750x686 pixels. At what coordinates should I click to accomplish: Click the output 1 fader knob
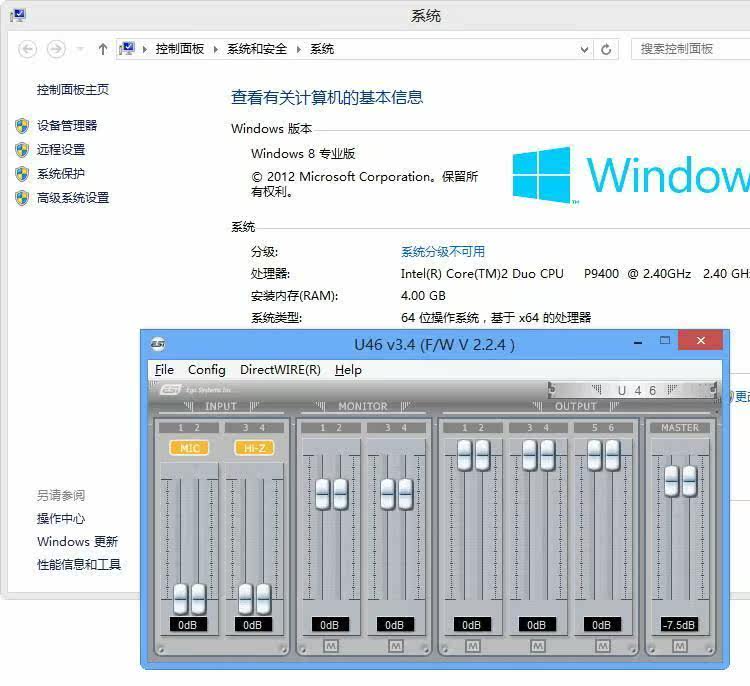coord(464,455)
